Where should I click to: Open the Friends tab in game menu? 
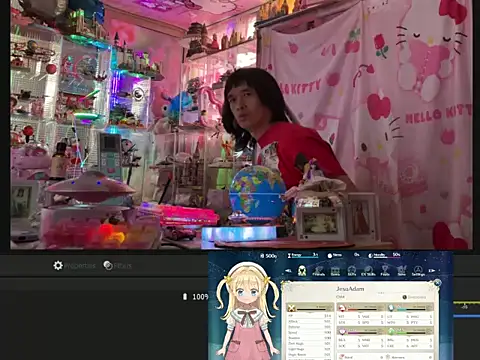click(318, 271)
